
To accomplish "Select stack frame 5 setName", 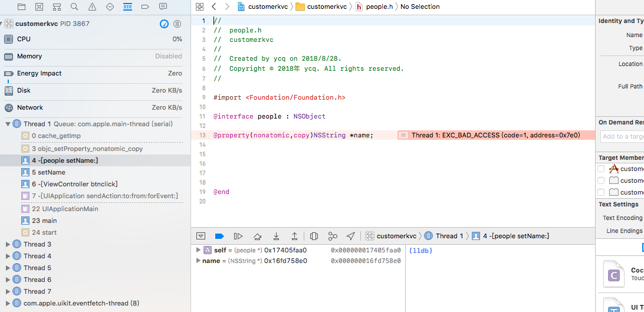I will click(x=96, y=172).
